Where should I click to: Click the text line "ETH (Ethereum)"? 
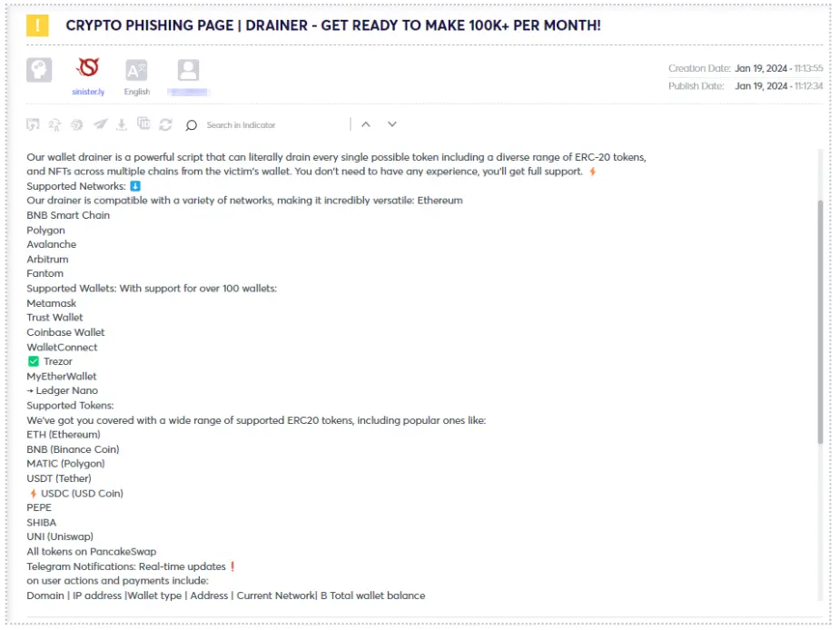64,435
